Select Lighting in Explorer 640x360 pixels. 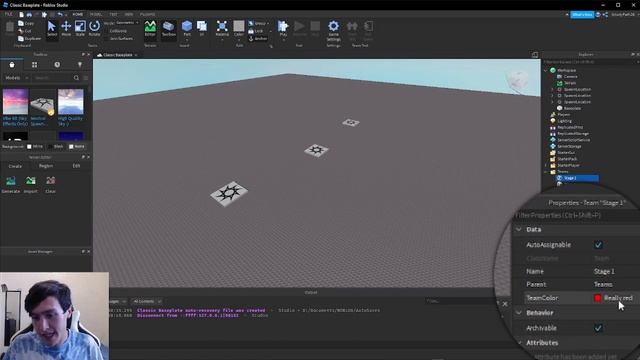[564, 121]
